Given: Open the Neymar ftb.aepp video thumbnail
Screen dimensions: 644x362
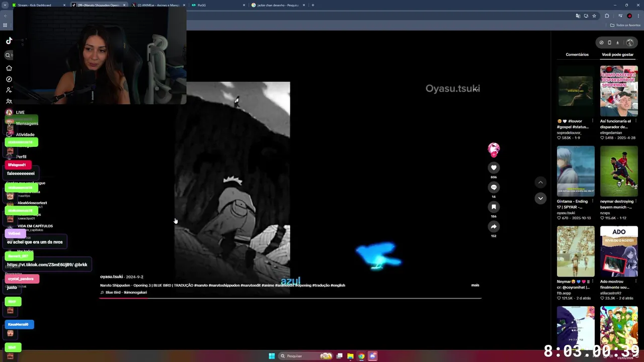Looking at the screenshot, I should (576, 251).
